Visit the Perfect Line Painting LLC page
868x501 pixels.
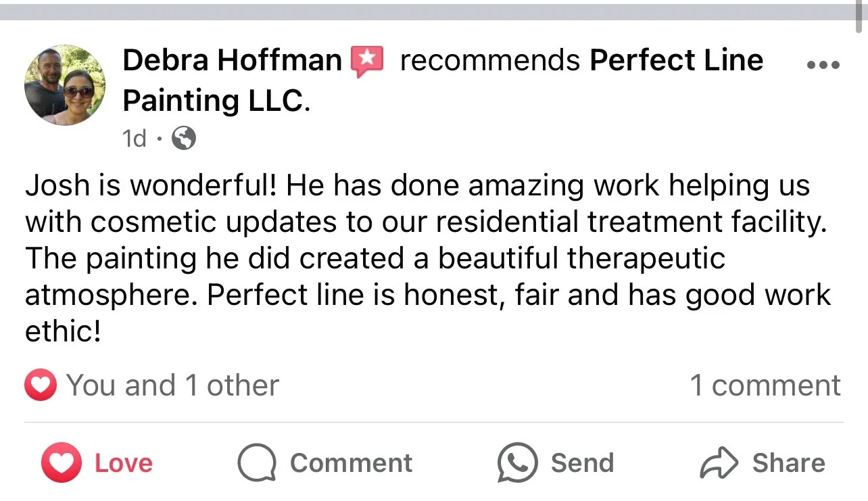[443, 80]
